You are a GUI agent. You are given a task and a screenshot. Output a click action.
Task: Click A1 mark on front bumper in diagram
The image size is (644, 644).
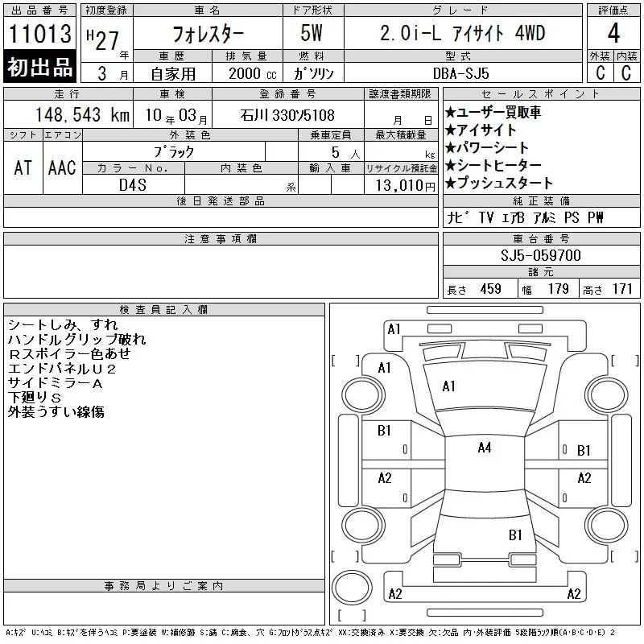click(x=394, y=329)
